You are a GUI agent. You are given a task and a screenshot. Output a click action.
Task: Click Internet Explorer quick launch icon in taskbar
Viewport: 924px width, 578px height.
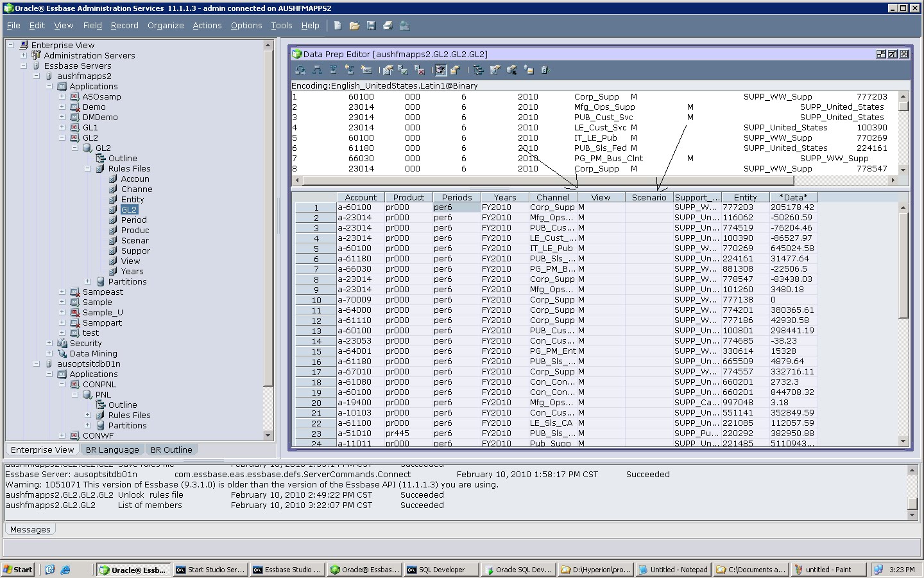(x=65, y=569)
